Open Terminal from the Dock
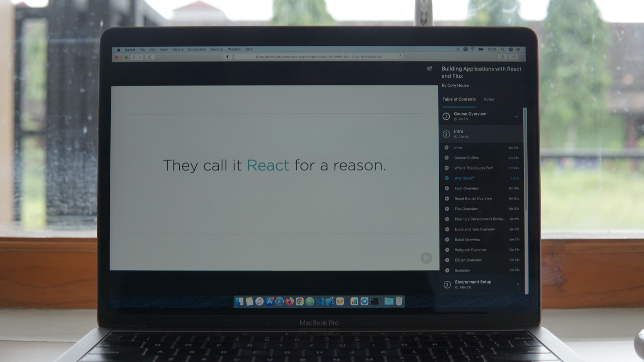This screenshot has width=644, height=362. 374,301
